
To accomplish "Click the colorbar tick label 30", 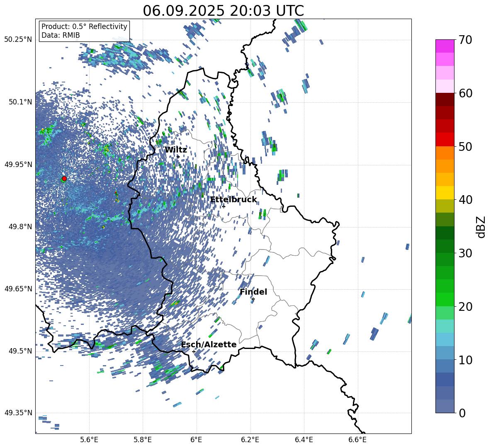I will point(466,253).
